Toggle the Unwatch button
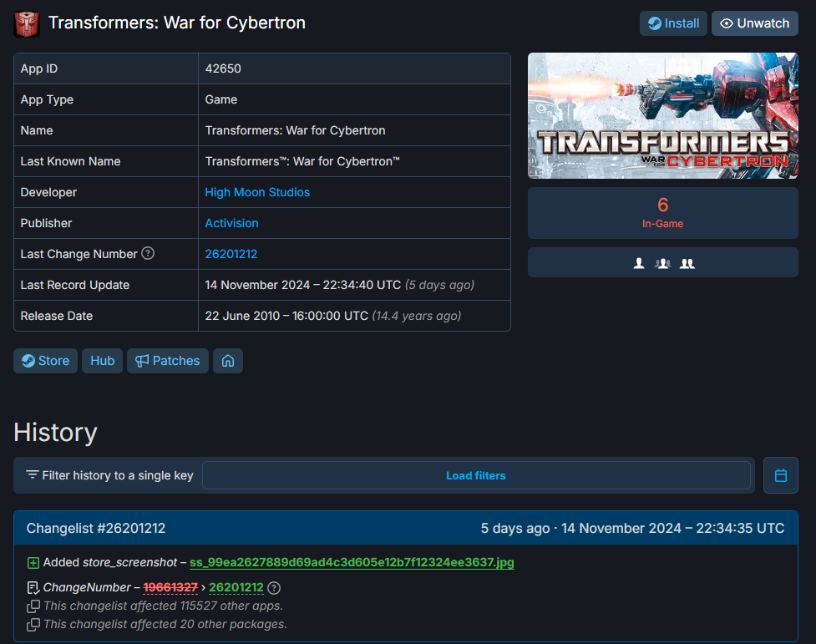Viewport: 816px width, 644px height. 754,23
